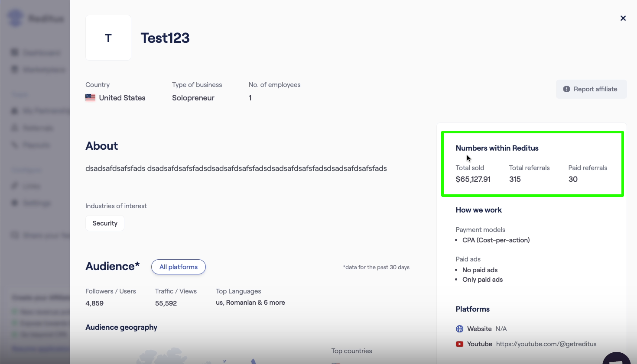This screenshot has height=364, width=637.
Task: Click the first completed onboarding checklist checkmark
Action: pyautogui.click(x=14, y=312)
